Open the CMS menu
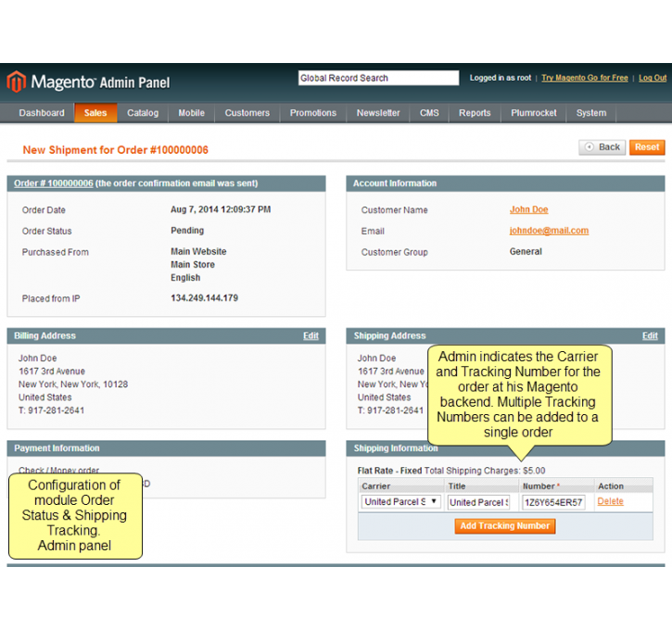 point(429,113)
